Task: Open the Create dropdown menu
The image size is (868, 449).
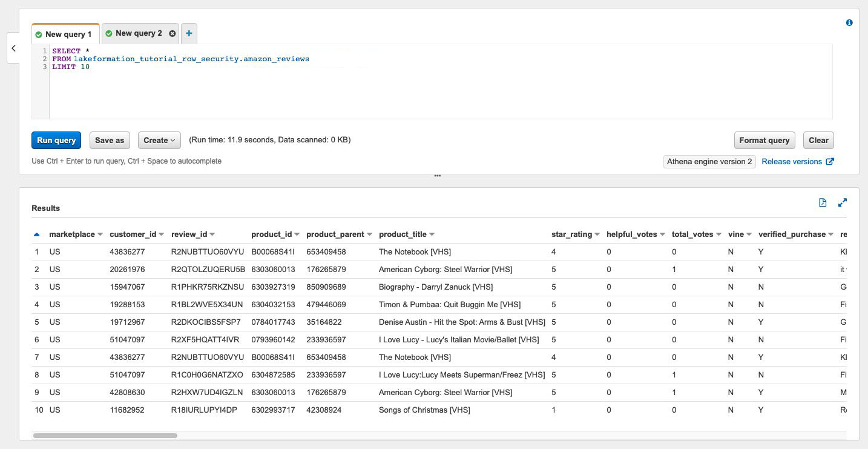Action: click(x=159, y=140)
